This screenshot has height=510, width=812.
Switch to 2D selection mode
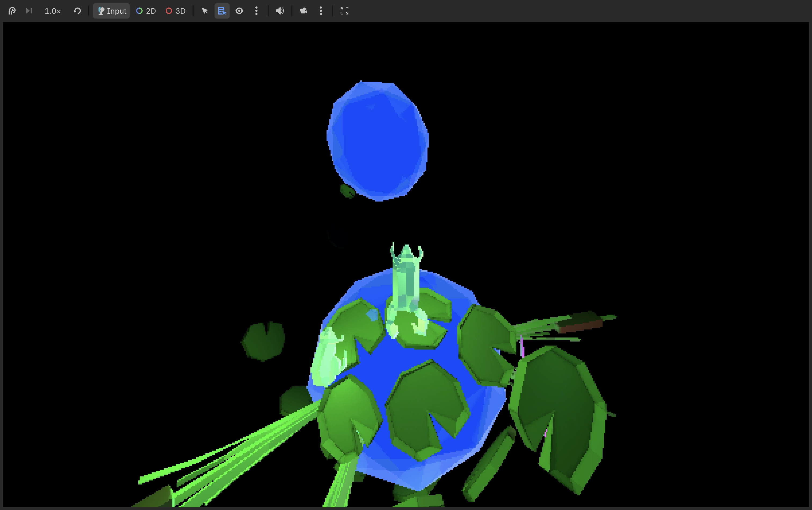coord(146,11)
